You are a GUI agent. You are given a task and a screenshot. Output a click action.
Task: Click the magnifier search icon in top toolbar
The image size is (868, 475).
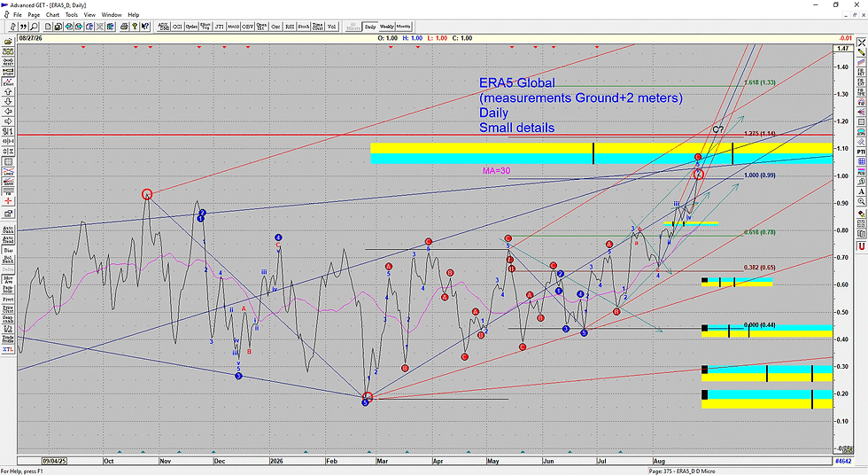tap(35, 26)
